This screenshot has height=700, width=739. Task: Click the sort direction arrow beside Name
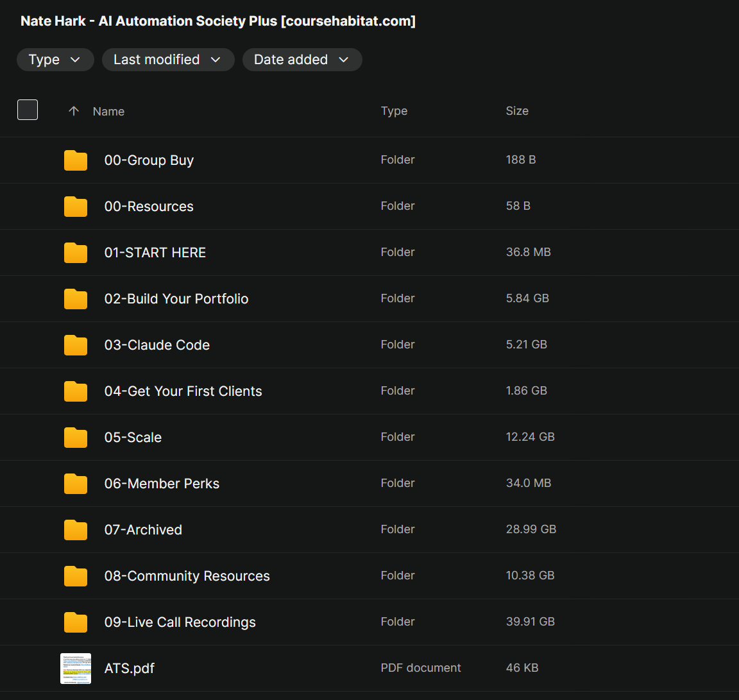click(74, 111)
